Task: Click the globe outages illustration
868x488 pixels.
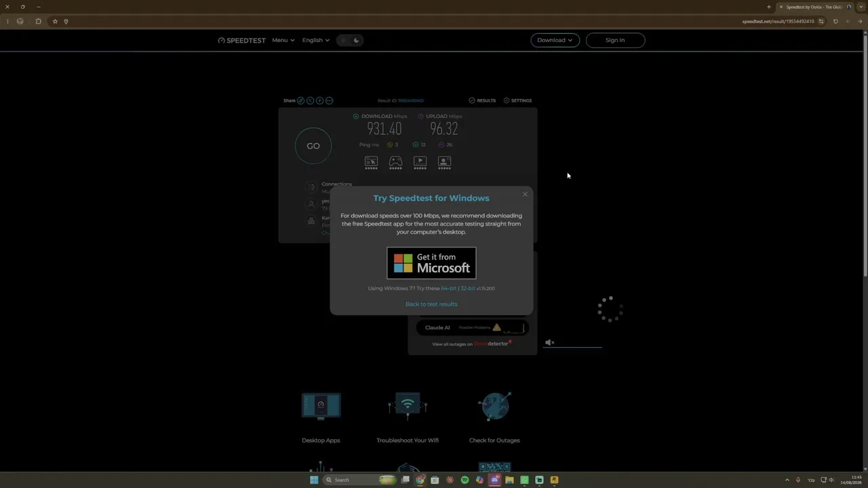Action: point(494,406)
